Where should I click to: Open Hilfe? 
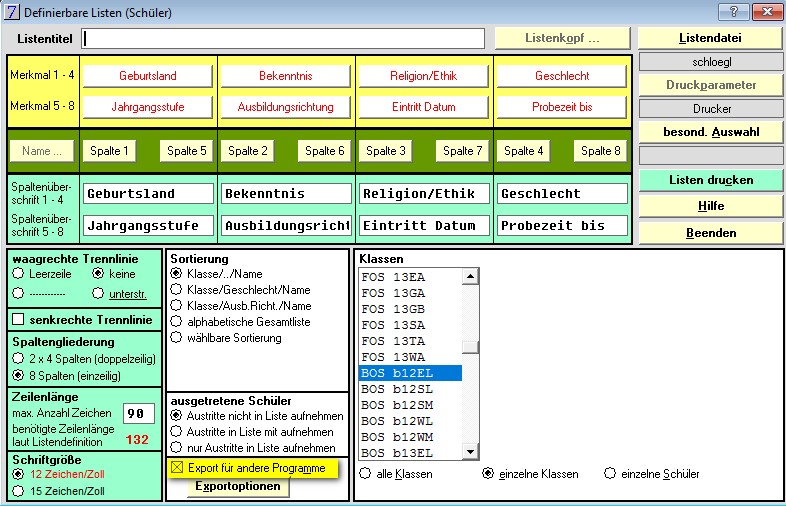[x=710, y=206]
